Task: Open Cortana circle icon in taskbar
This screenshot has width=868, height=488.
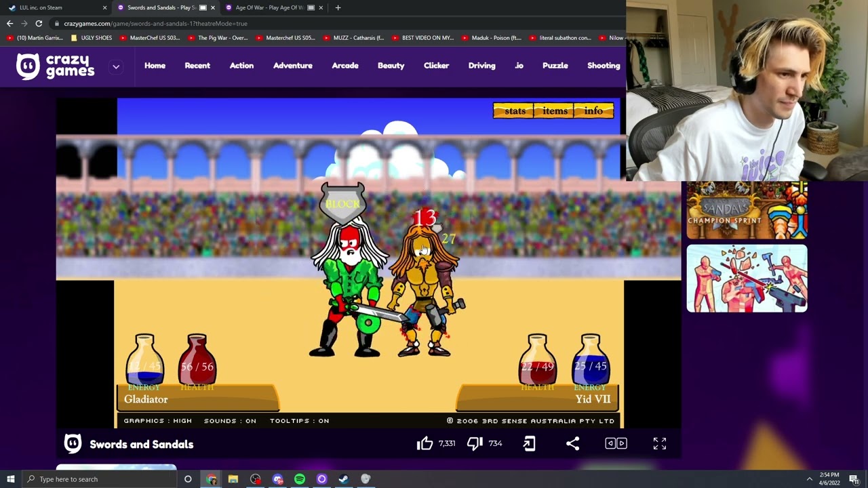Action: [188, 479]
